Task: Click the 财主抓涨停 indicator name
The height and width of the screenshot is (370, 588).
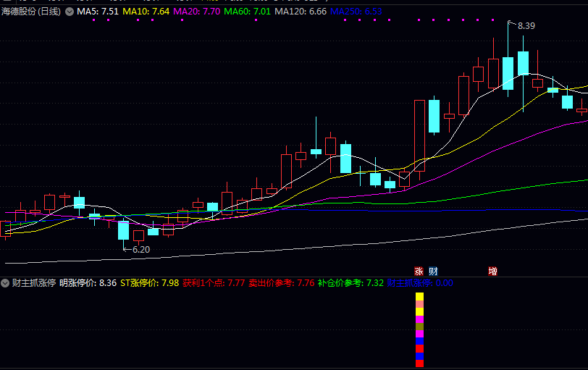Action: coord(33,282)
